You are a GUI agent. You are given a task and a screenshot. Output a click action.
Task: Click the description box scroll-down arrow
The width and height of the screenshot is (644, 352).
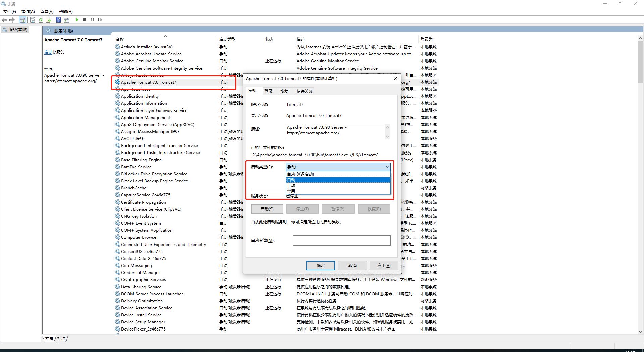coord(387,136)
